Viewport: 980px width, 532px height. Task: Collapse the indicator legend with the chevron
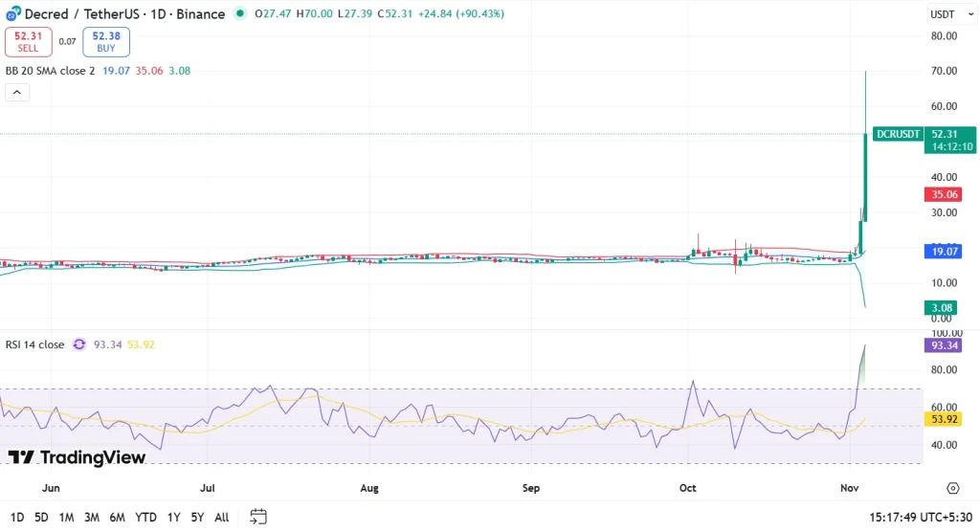pos(17,93)
